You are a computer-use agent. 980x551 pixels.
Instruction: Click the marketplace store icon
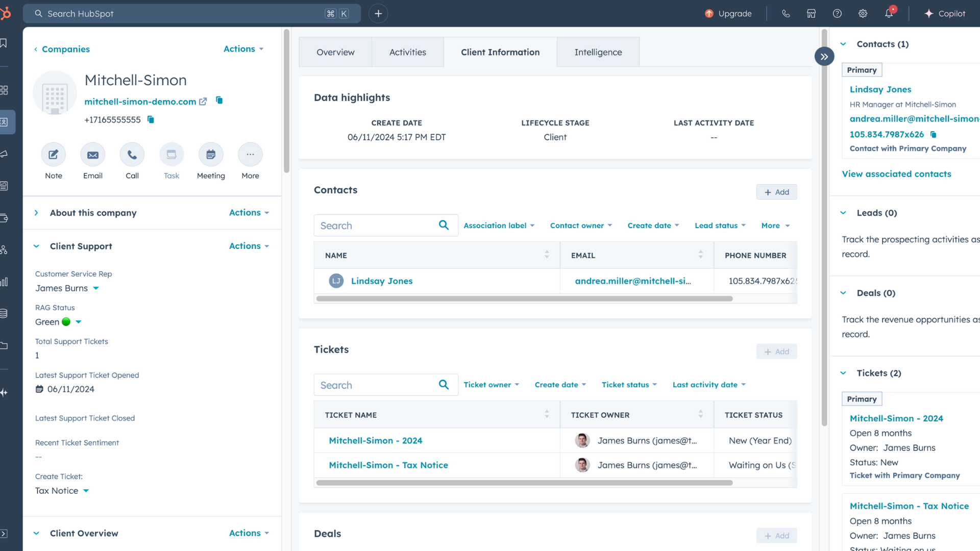811,14
